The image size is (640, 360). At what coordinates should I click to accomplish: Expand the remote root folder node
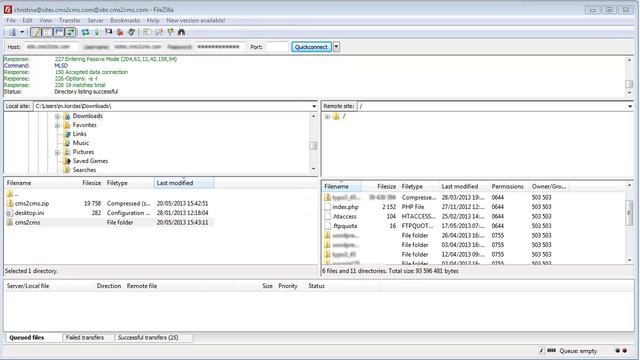click(327, 116)
